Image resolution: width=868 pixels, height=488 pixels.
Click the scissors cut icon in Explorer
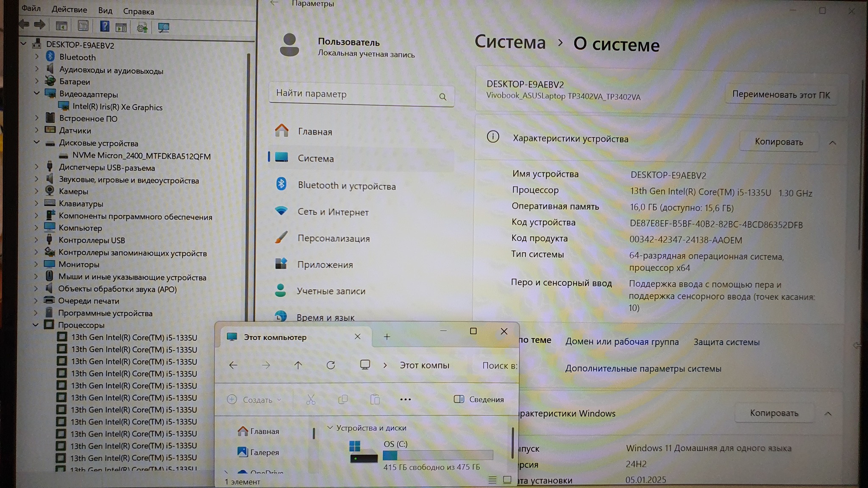point(311,399)
